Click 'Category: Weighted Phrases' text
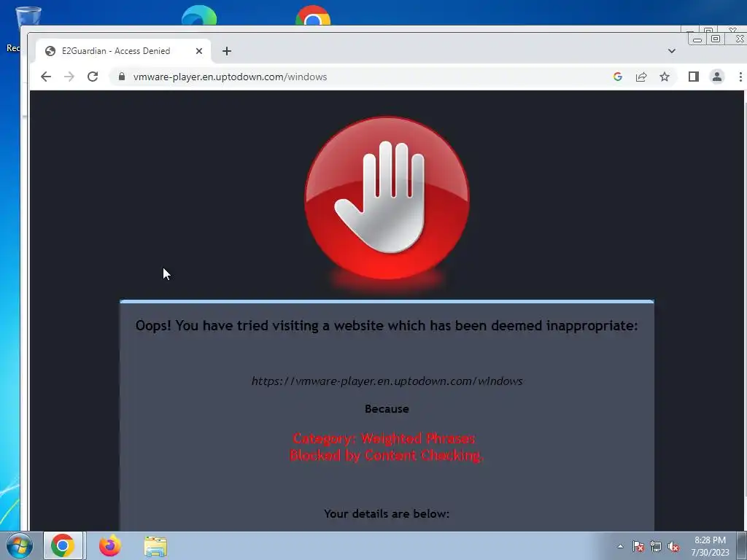 click(384, 438)
